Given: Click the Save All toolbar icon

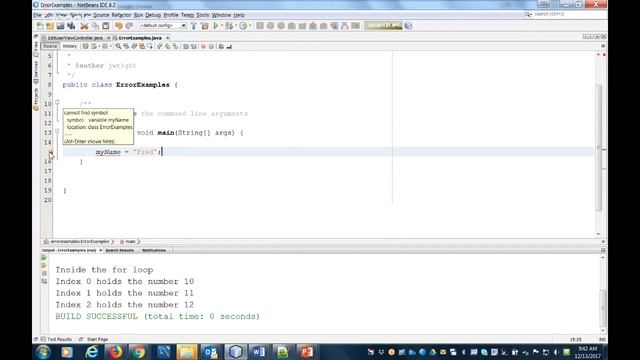Looking at the screenshot, I should pyautogui.click(x=71, y=26).
